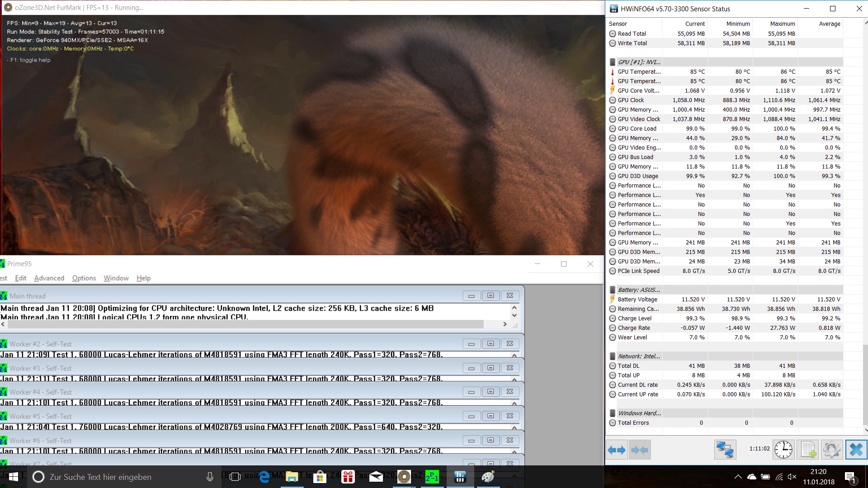Show hidden system tray icons chevron
868x488 pixels.
[x=738, y=477]
